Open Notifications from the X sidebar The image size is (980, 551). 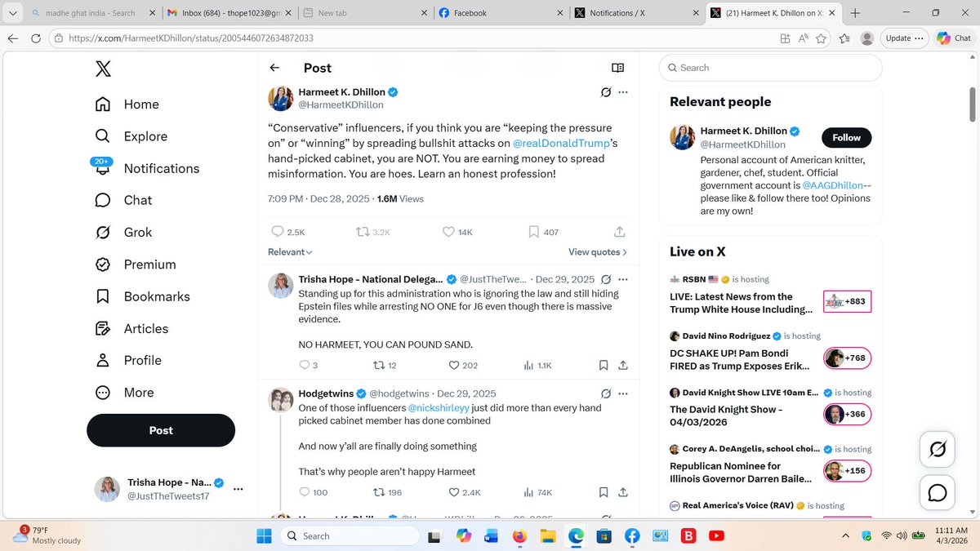pyautogui.click(x=161, y=168)
